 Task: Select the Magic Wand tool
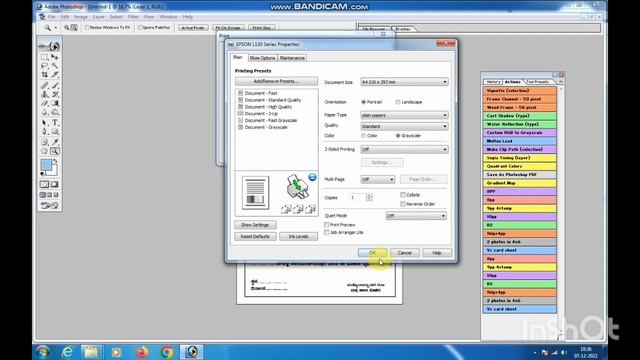pos(55,66)
